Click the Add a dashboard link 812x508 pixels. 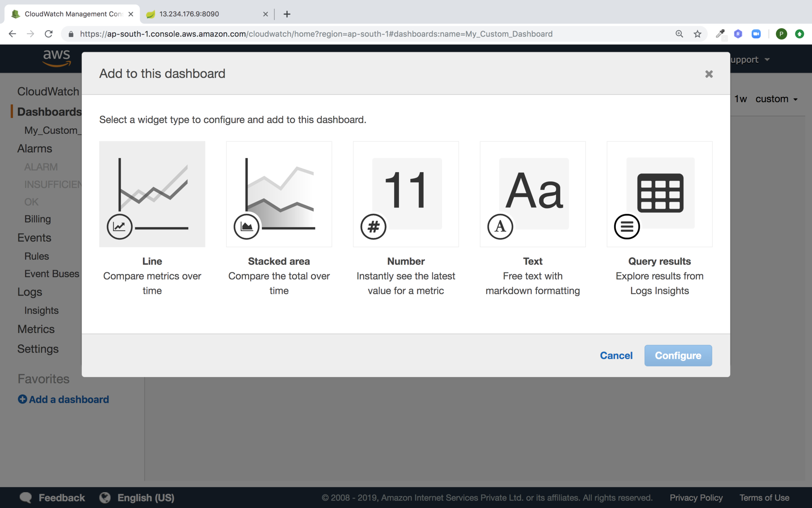(x=64, y=399)
